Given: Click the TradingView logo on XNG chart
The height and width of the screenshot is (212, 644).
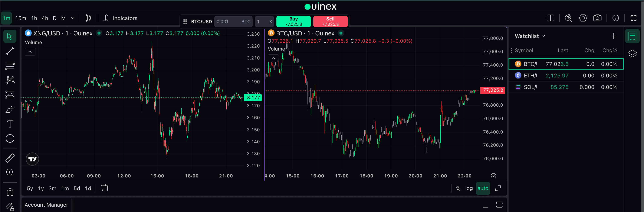Looking at the screenshot, I should click(x=33, y=159).
